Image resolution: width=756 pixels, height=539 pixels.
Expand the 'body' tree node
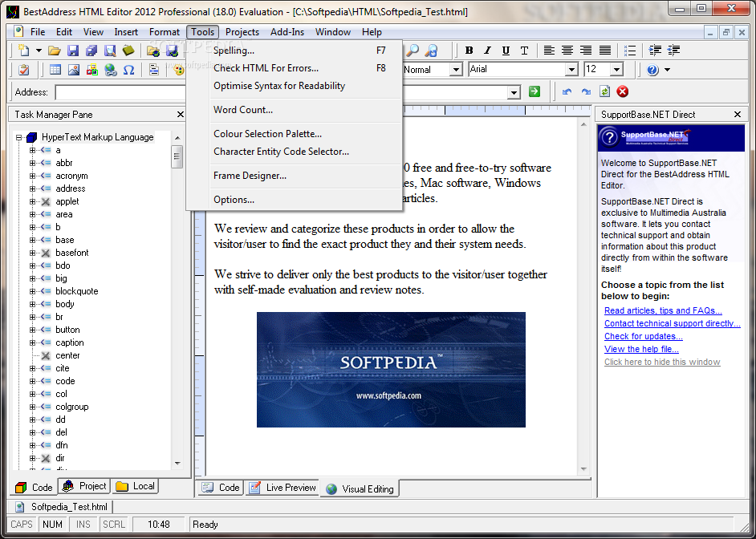(32, 304)
